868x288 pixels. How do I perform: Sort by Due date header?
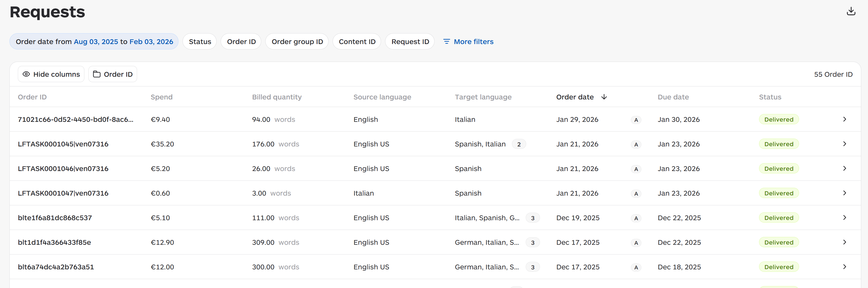point(673,97)
